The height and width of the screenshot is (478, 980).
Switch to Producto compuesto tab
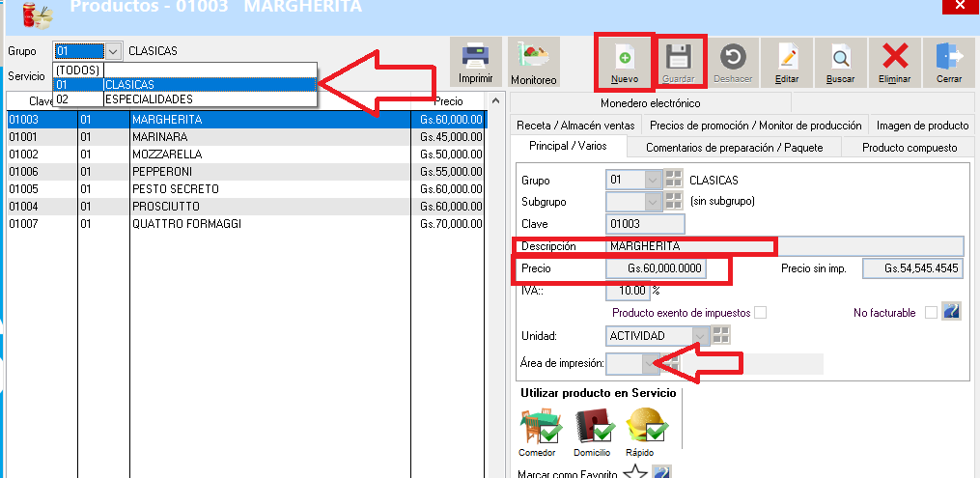click(910, 148)
